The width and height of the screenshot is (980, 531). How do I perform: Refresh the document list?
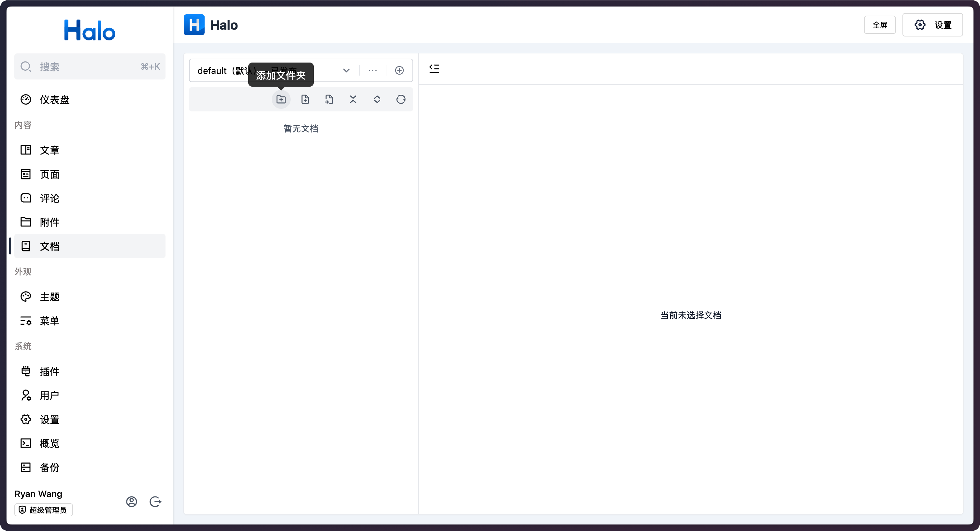(x=401, y=99)
